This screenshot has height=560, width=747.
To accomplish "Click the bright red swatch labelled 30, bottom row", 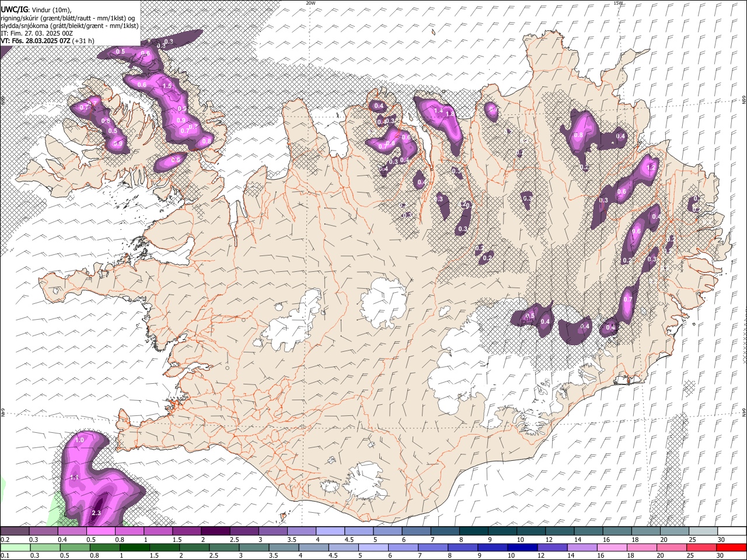I will 731,547.
